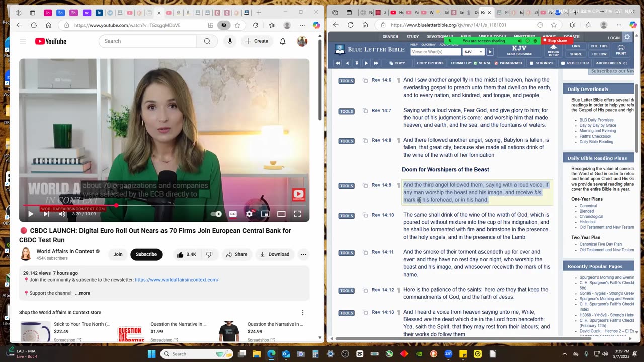Open TOOLS for Rev 14:12
Image resolution: width=644 pixels, height=362 pixels.
(346, 290)
